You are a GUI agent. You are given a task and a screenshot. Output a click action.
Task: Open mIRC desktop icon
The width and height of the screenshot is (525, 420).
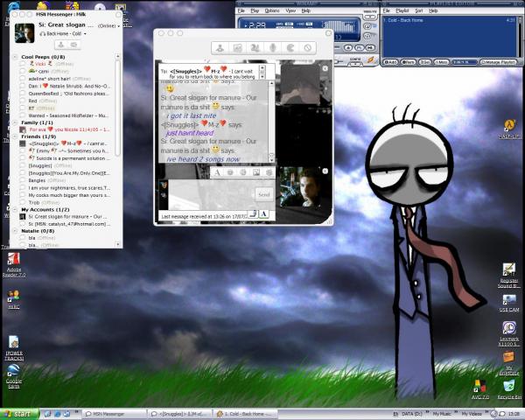pos(14,299)
